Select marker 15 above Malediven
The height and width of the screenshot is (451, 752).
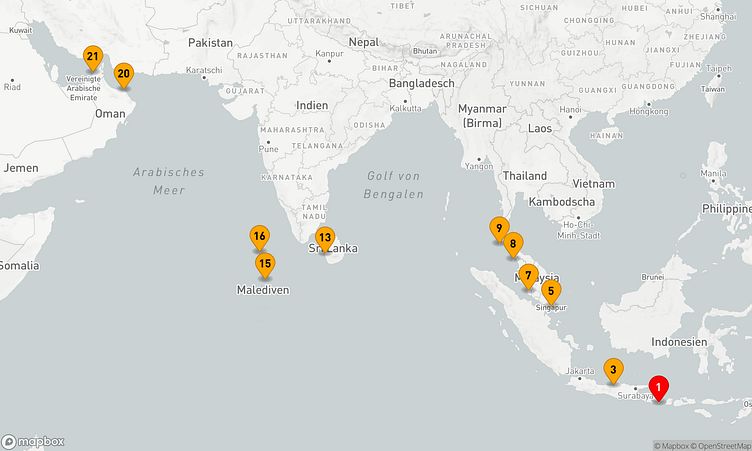pyautogui.click(x=264, y=265)
